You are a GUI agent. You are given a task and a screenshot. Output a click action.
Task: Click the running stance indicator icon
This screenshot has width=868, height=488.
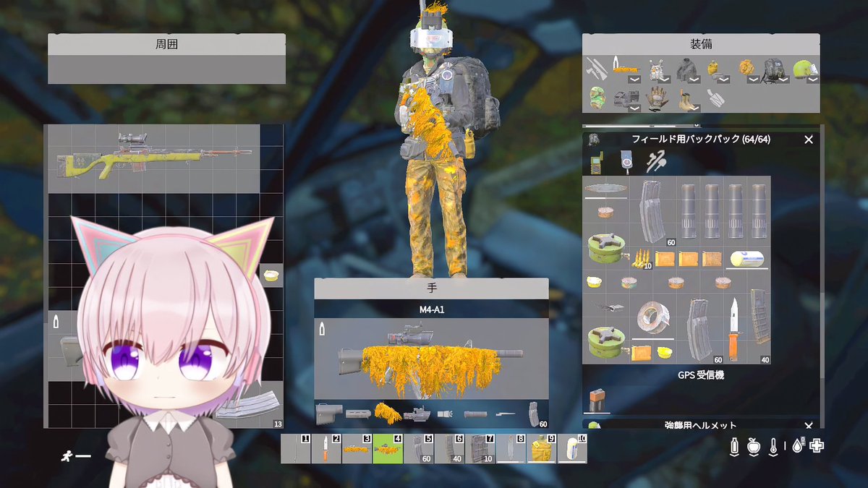[69, 455]
